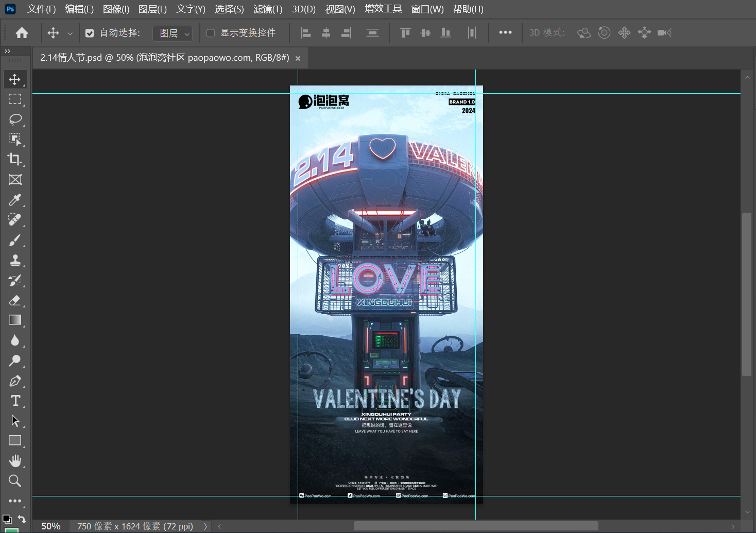This screenshot has height=533, width=756.
Task: Click align horizontal centers icon
Action: tap(326, 33)
